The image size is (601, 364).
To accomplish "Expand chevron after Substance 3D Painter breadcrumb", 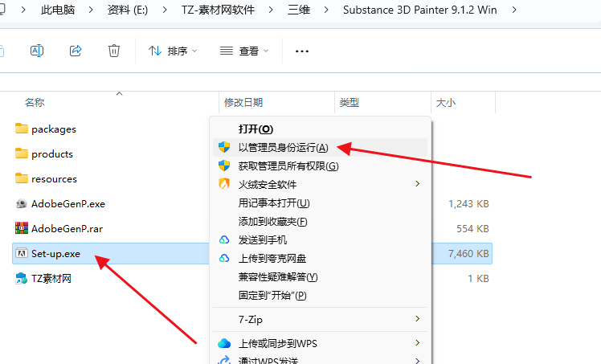I will [x=514, y=10].
